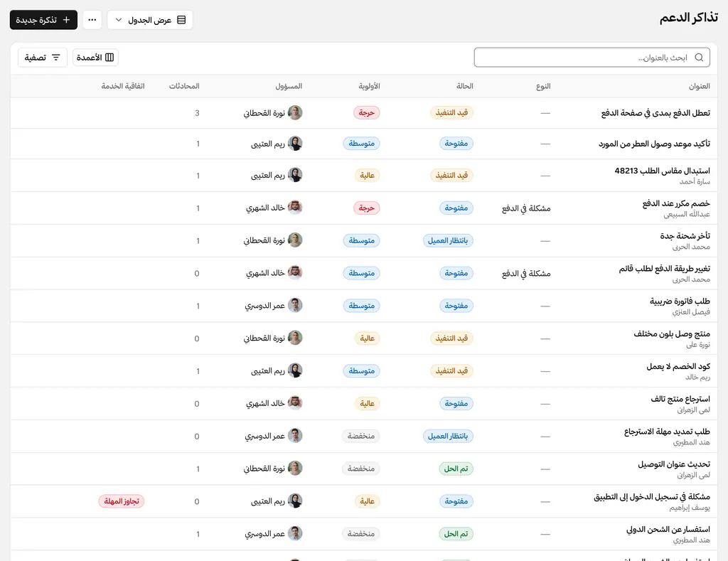Screen dimensions: 728x561
Task: Click conversation count 3 on تعطل الدفع row
Action: pyautogui.click(x=198, y=113)
